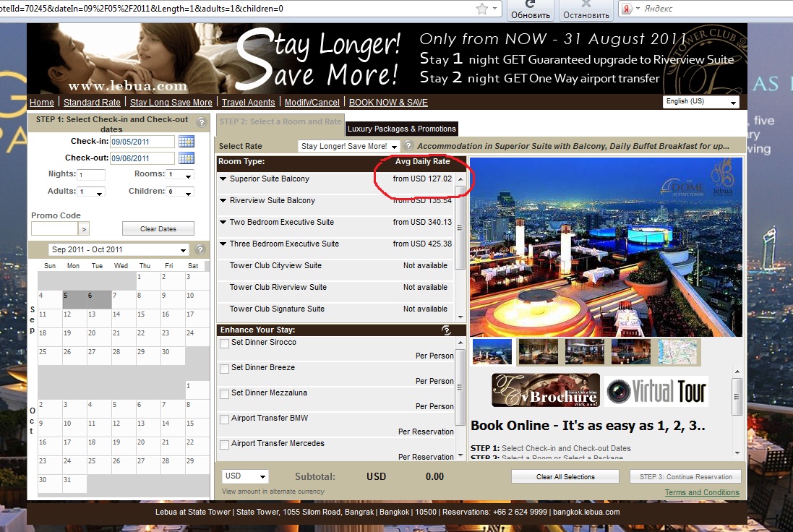Click the help icon in Enhance Your Stay
This screenshot has height=532, width=793.
(x=446, y=330)
